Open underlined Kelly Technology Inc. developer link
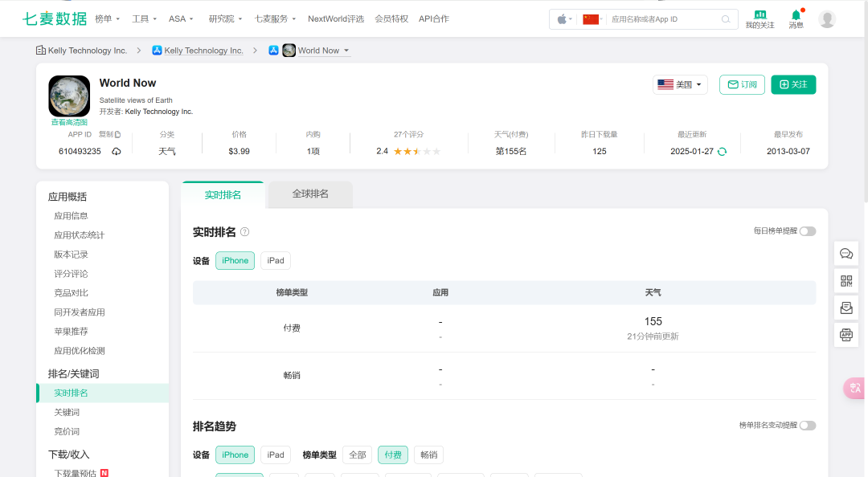This screenshot has height=477, width=868. (x=203, y=51)
